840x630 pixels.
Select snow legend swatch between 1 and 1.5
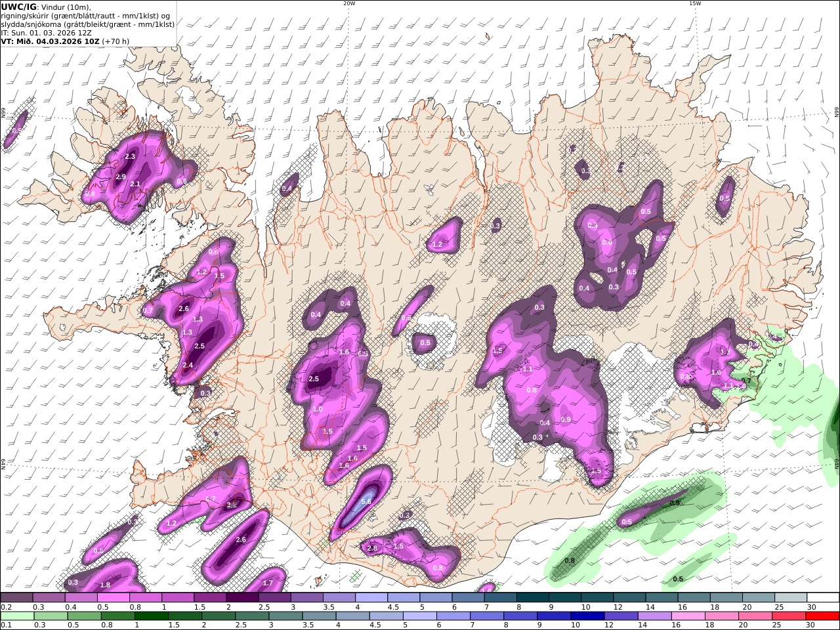pyautogui.click(x=177, y=597)
